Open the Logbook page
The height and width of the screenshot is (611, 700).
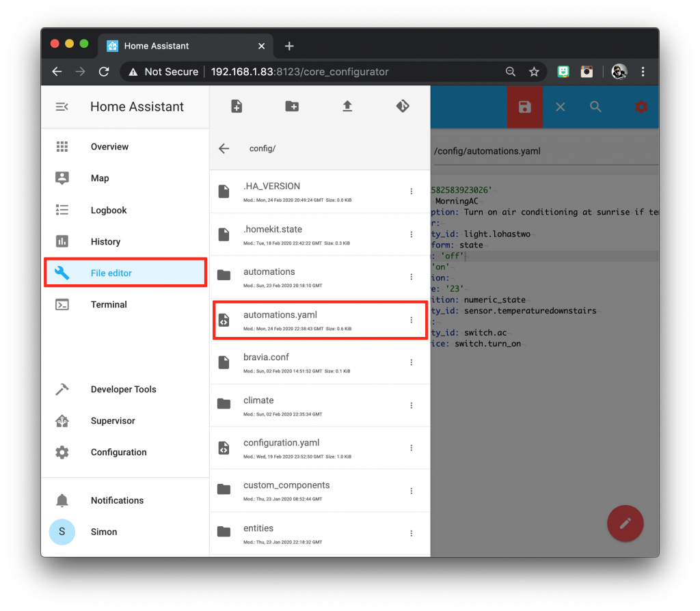pos(125,211)
